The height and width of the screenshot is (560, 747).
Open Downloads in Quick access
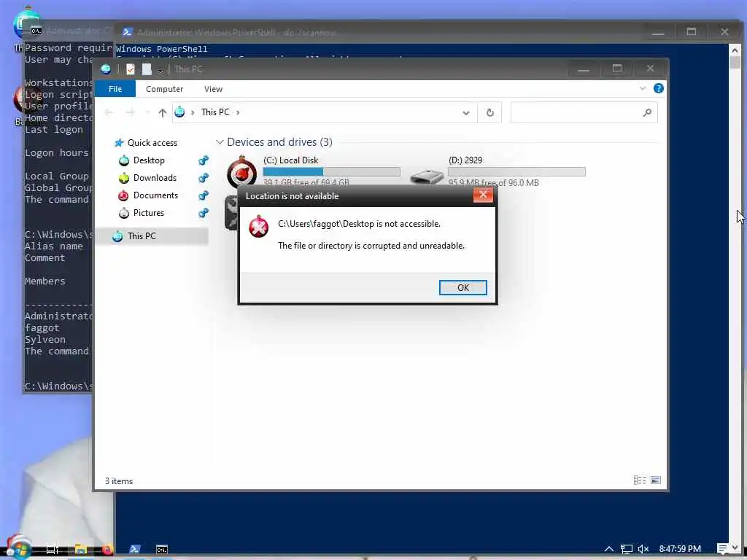tap(155, 178)
